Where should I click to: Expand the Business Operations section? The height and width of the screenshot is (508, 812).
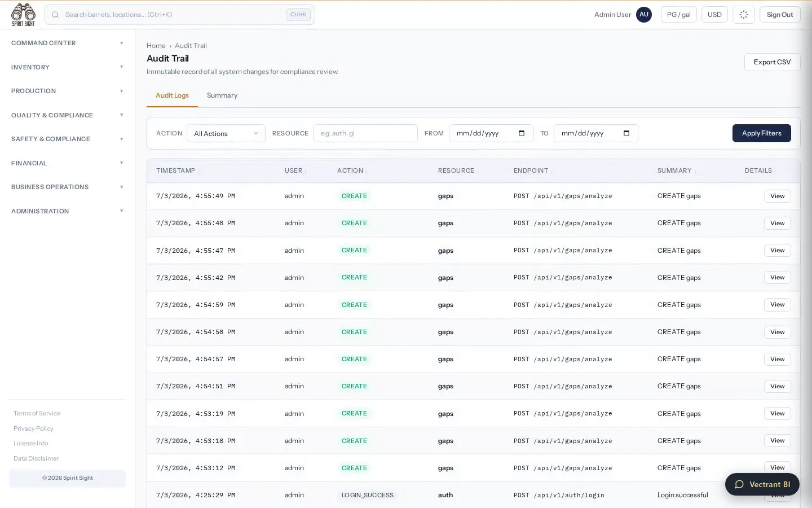tap(67, 187)
